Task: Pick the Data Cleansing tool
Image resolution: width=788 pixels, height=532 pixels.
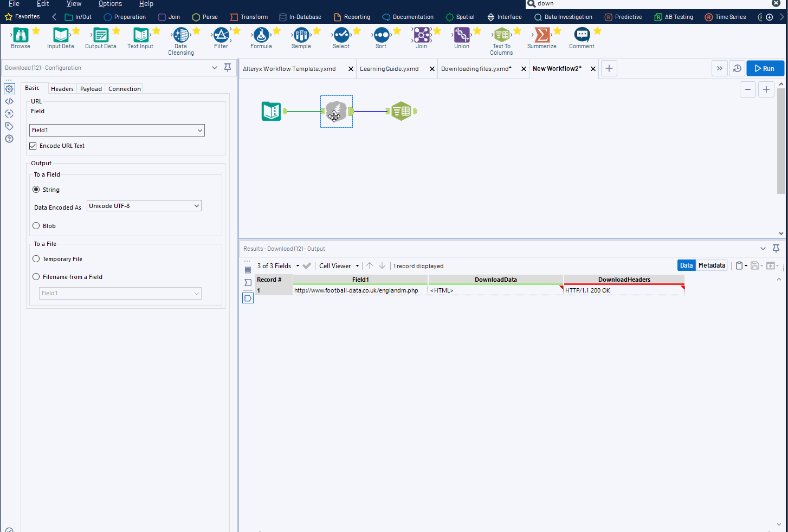Action: [181, 36]
